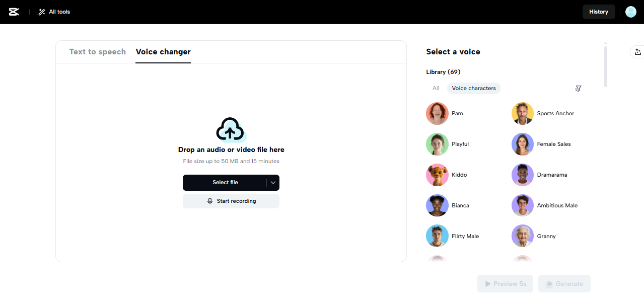Enable the Voice characters filter pill

tap(473, 88)
